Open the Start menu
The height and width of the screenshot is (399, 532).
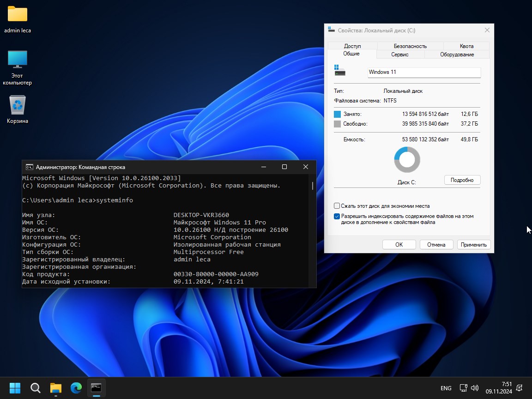click(15, 388)
